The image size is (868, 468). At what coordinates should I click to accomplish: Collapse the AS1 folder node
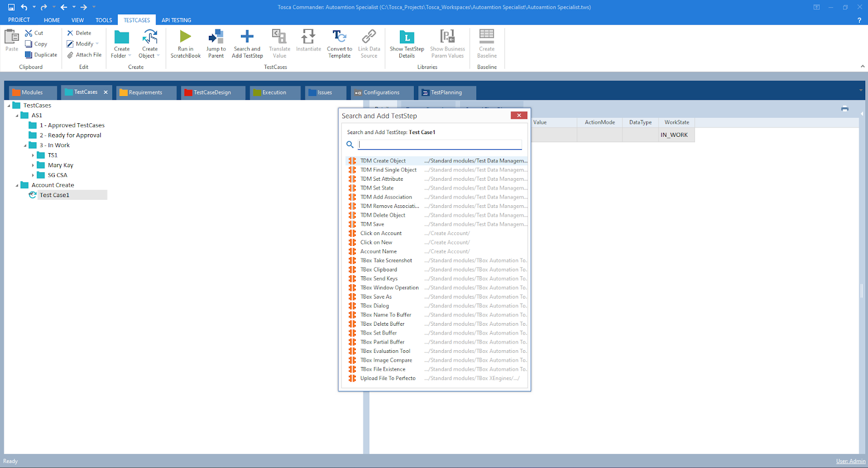pyautogui.click(x=17, y=116)
